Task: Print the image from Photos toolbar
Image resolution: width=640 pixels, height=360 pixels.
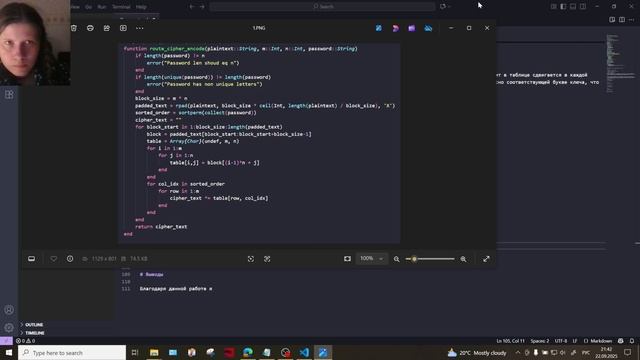Action: tap(90, 28)
